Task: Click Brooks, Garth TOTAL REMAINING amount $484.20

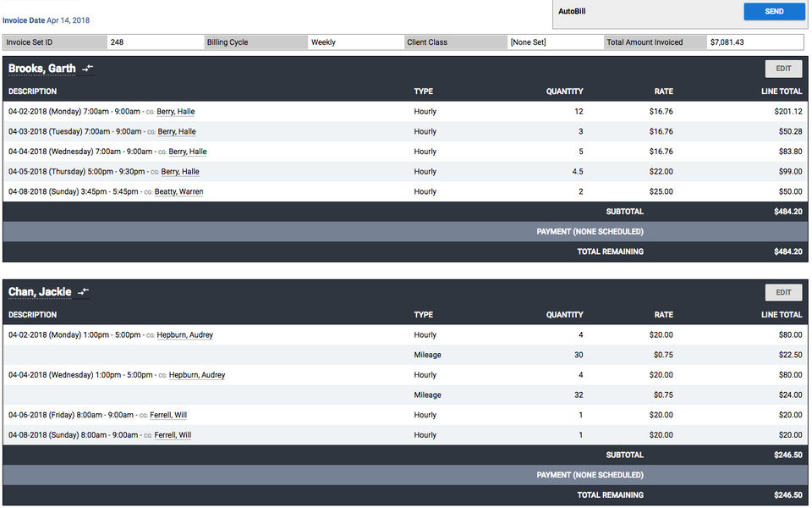Action: click(788, 251)
